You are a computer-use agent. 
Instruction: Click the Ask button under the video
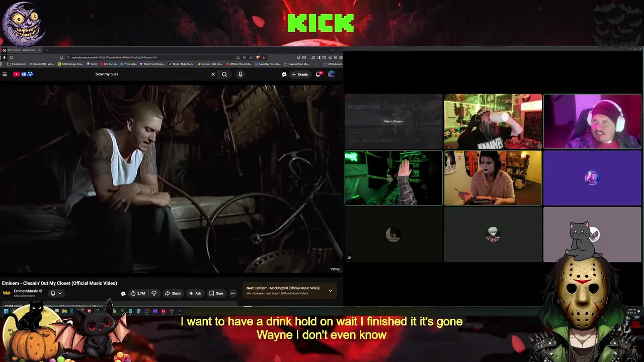pyautogui.click(x=195, y=293)
